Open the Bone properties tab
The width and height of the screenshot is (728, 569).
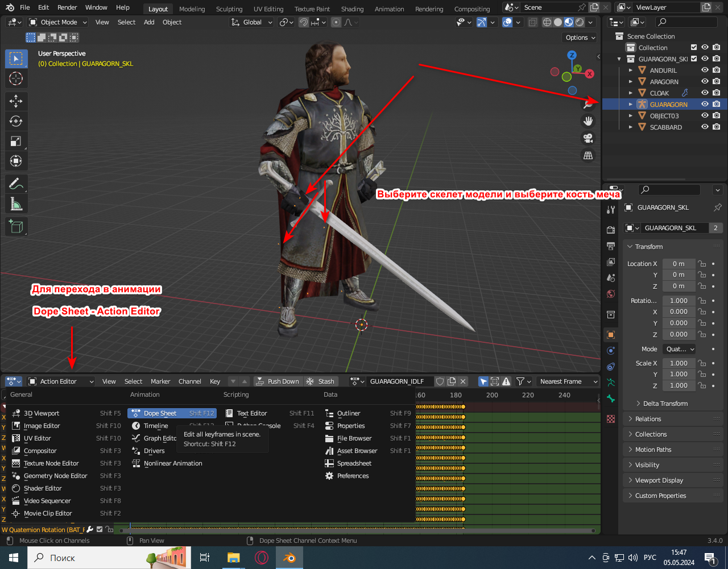611,398
